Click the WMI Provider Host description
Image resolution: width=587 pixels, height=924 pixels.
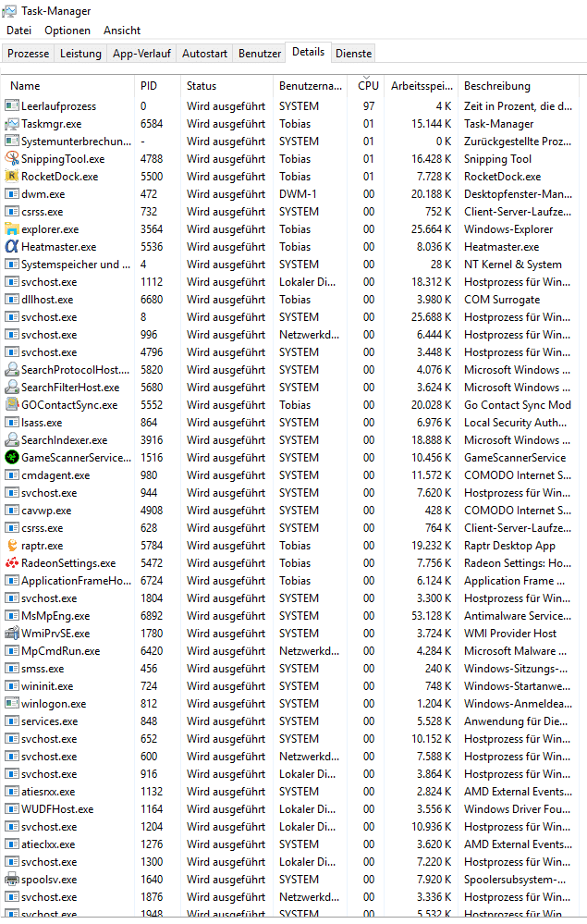(x=510, y=634)
